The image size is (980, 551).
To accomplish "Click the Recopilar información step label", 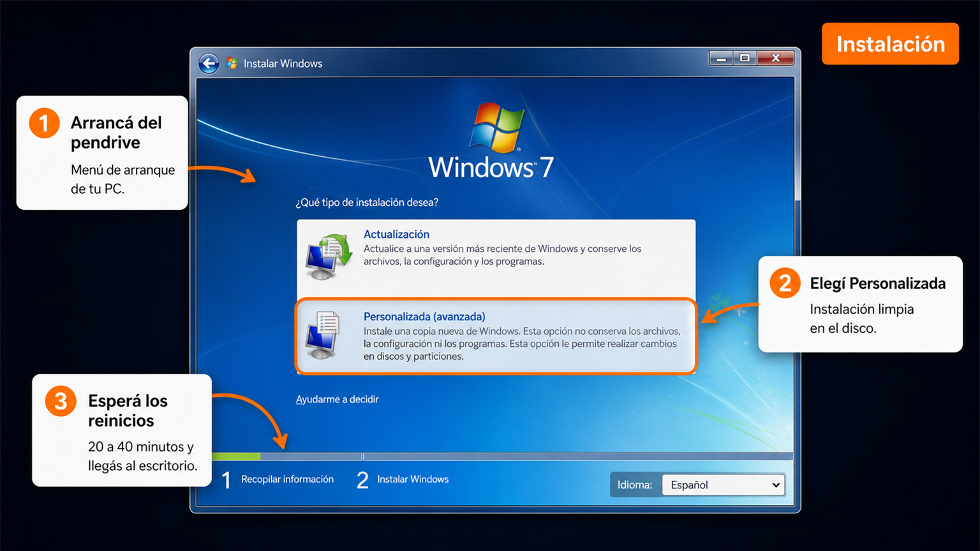I will tap(287, 479).
